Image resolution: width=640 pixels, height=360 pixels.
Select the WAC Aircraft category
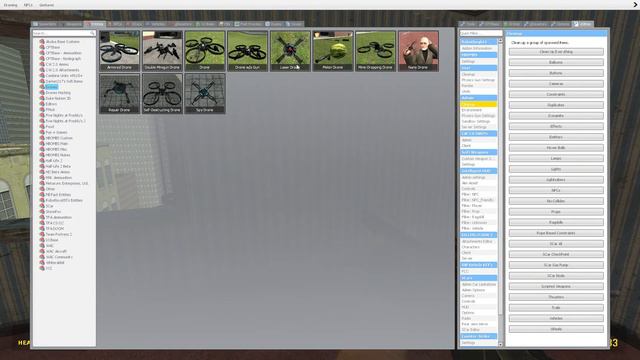click(x=56, y=251)
